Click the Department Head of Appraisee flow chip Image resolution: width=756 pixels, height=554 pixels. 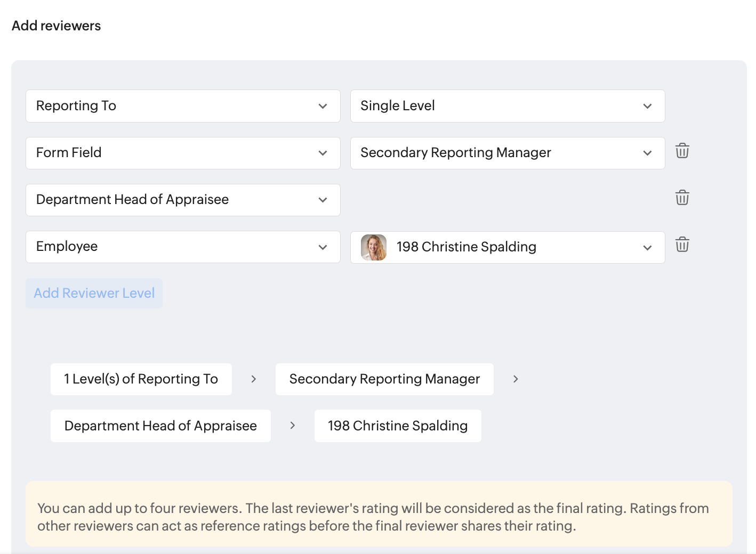click(x=160, y=426)
